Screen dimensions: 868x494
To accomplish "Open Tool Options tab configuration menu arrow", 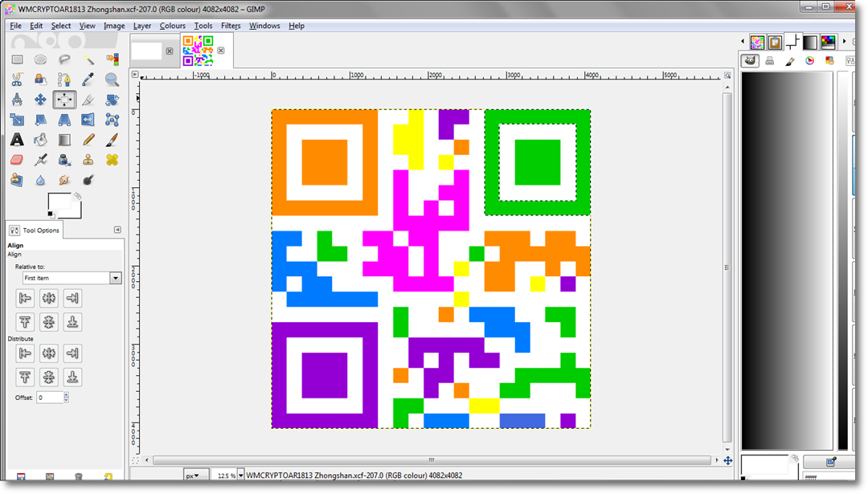I will pos(117,230).
